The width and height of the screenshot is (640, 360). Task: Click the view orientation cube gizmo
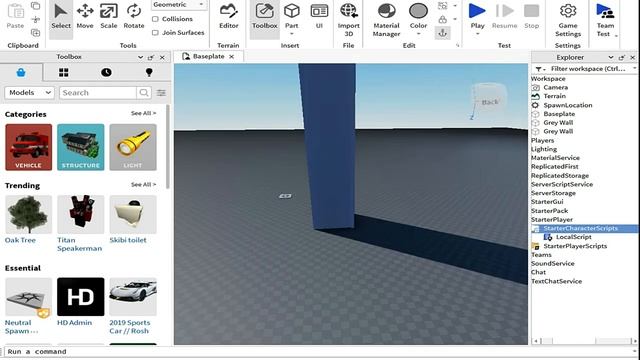click(489, 100)
